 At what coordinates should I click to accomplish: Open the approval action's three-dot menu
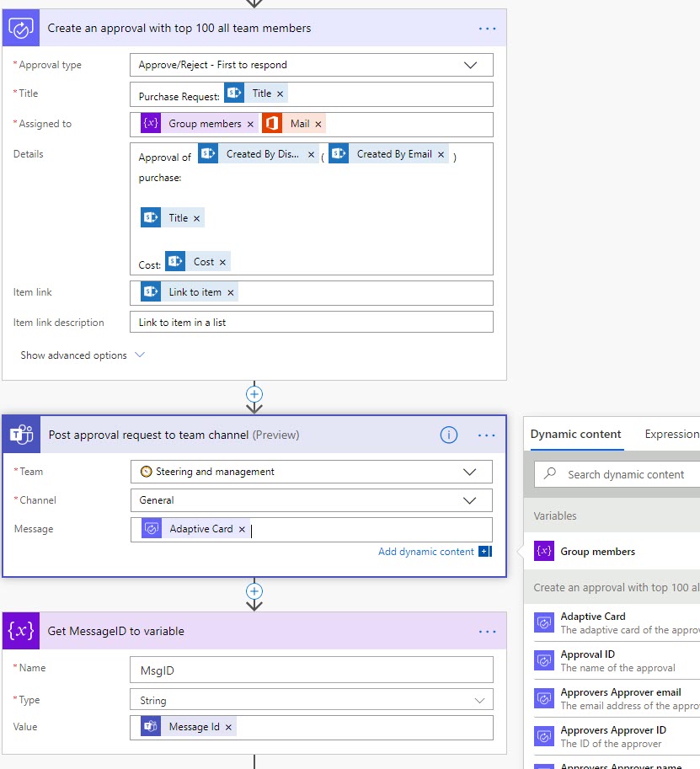487,28
